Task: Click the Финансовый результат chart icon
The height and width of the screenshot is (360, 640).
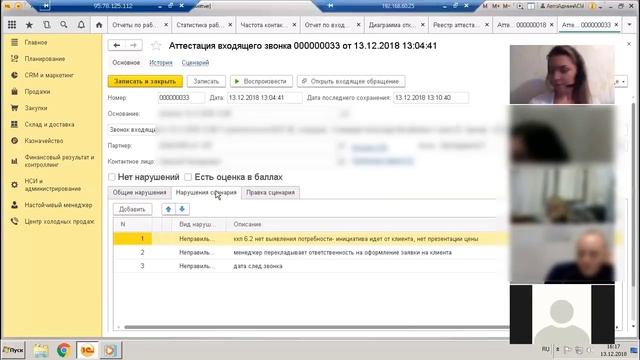Action: click(x=14, y=161)
